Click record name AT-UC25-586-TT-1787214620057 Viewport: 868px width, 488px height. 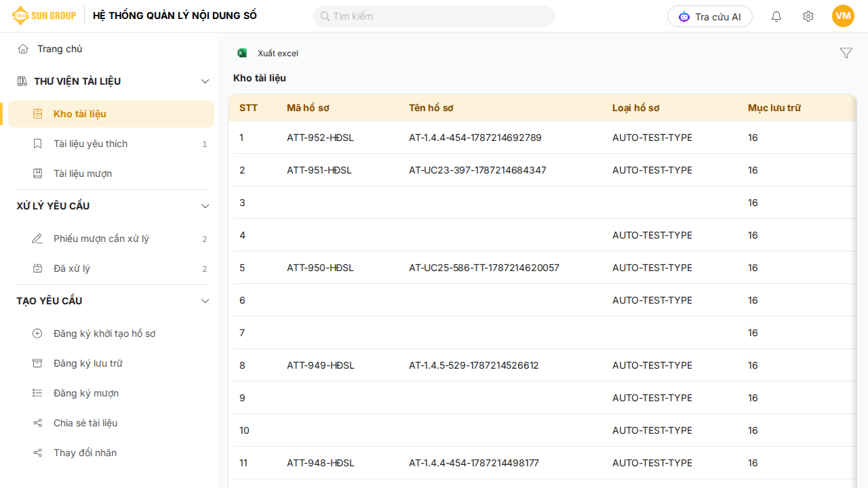pyautogui.click(x=484, y=268)
